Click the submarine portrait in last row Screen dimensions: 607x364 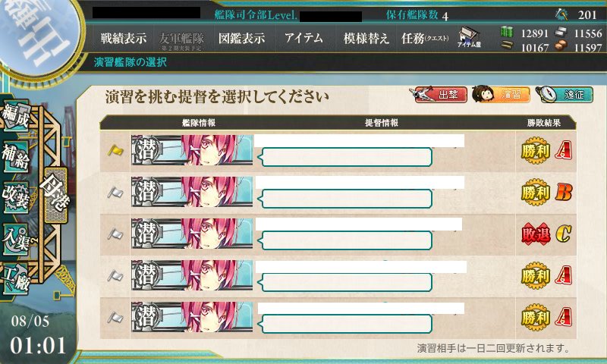click(192, 317)
